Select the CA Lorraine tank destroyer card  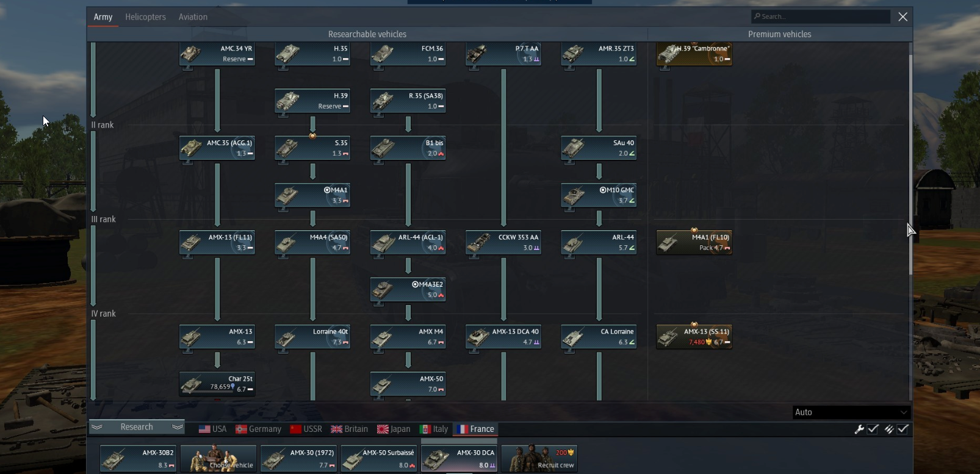(x=599, y=337)
